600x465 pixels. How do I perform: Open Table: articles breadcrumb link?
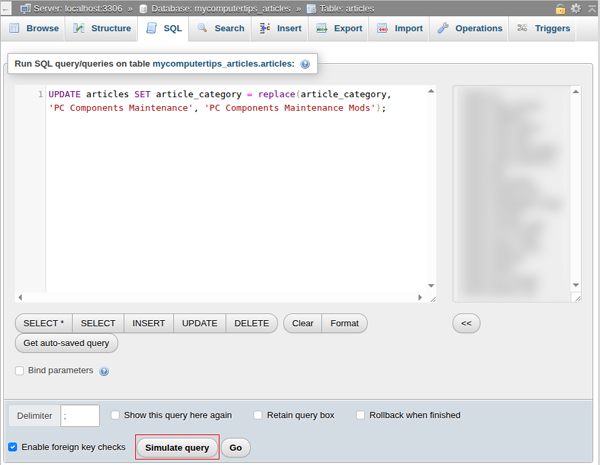pos(347,8)
